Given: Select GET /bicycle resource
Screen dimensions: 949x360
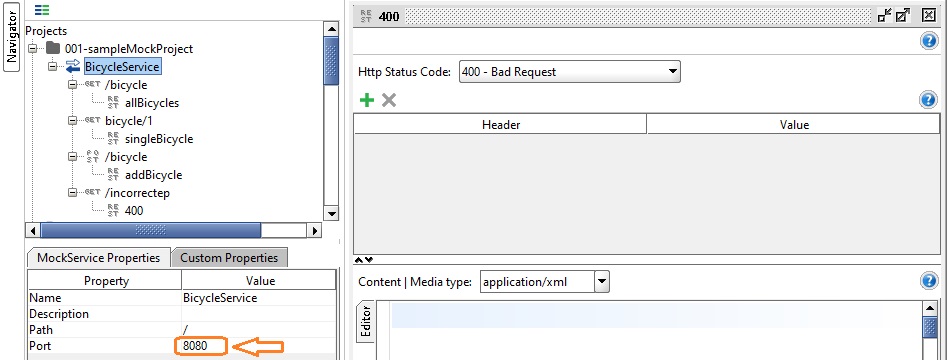Looking at the screenshot, I should pyautogui.click(x=125, y=85).
